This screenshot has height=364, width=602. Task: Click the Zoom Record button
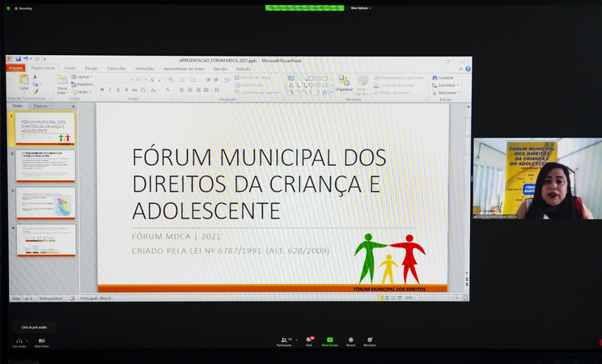coord(350,341)
